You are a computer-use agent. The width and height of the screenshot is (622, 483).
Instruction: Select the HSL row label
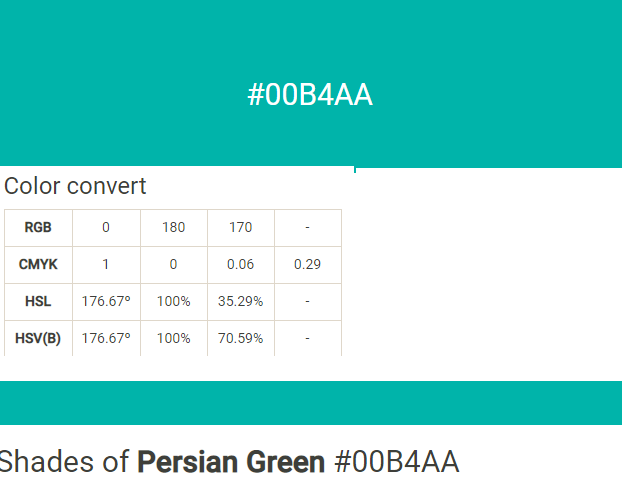tap(38, 301)
